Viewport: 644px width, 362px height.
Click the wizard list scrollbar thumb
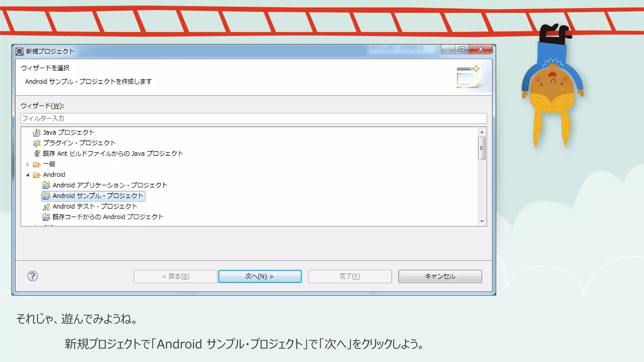tap(482, 148)
